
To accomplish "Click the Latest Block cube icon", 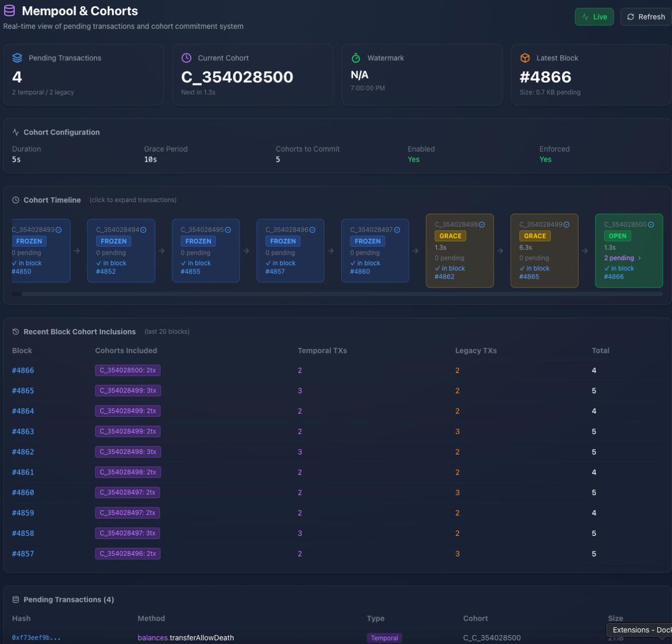I will 525,58.
